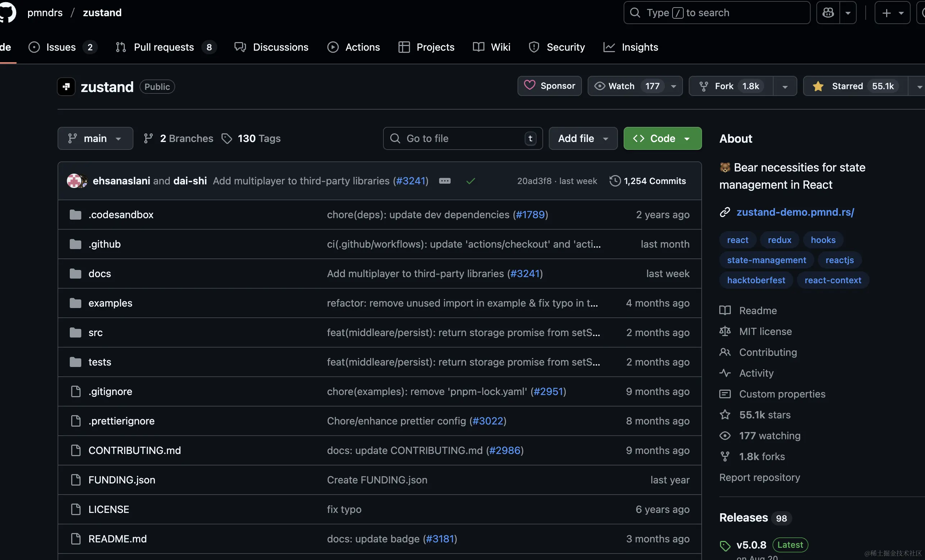925x560 pixels.
Task: Click the tag icon beside 130 Tags
Action: tap(226, 138)
